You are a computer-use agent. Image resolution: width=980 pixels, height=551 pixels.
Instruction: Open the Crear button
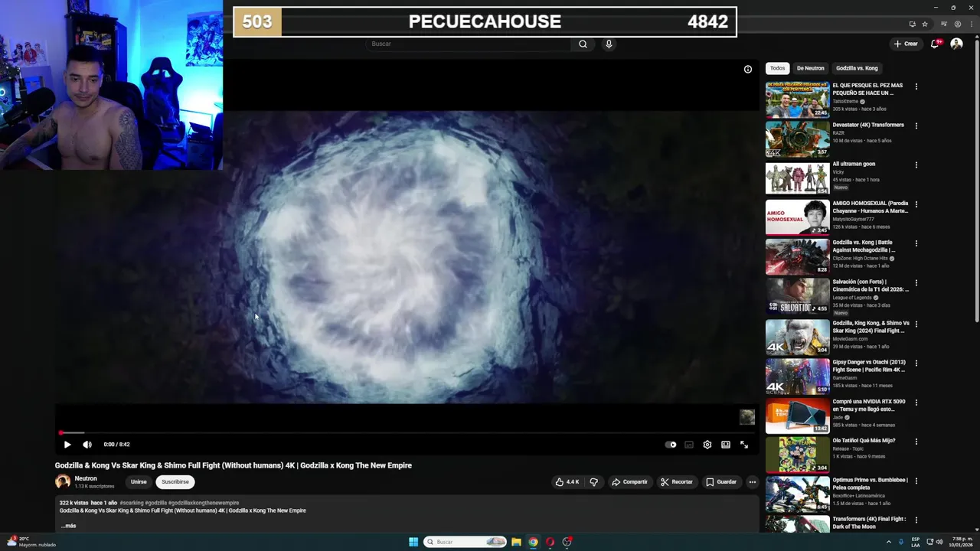[x=906, y=44]
